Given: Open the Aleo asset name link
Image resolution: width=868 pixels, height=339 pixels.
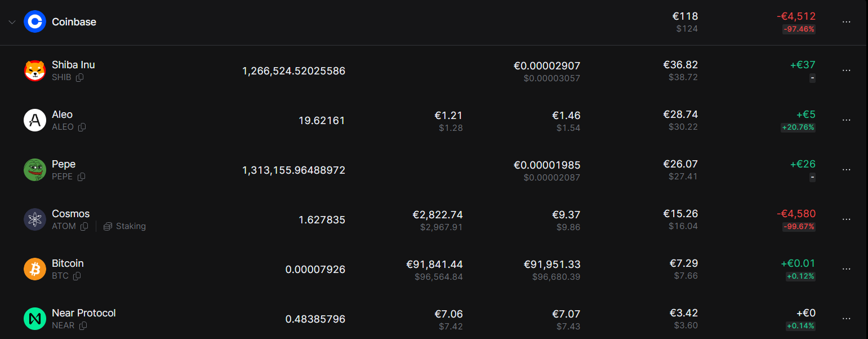Looking at the screenshot, I should [62, 115].
